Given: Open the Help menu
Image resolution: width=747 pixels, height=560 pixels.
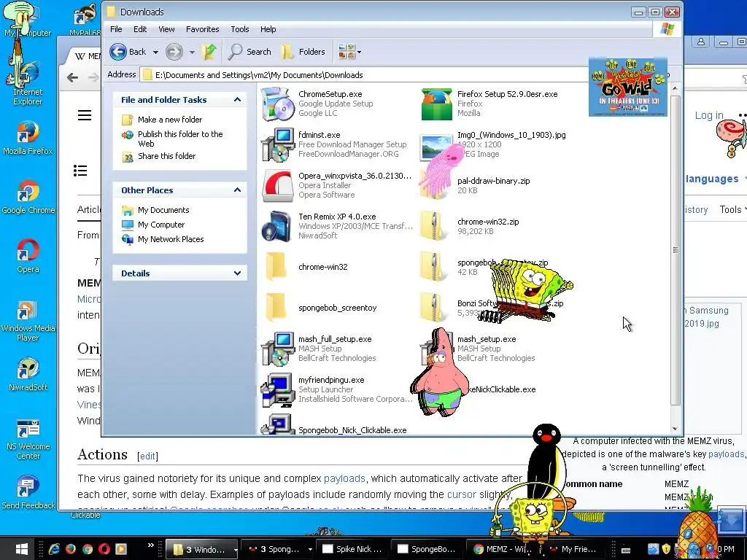Looking at the screenshot, I should [x=268, y=29].
